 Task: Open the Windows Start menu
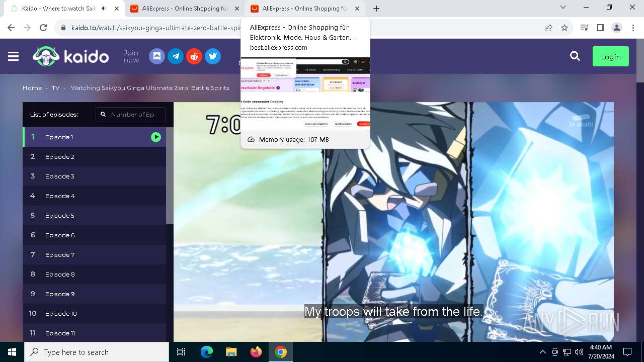pyautogui.click(x=12, y=352)
